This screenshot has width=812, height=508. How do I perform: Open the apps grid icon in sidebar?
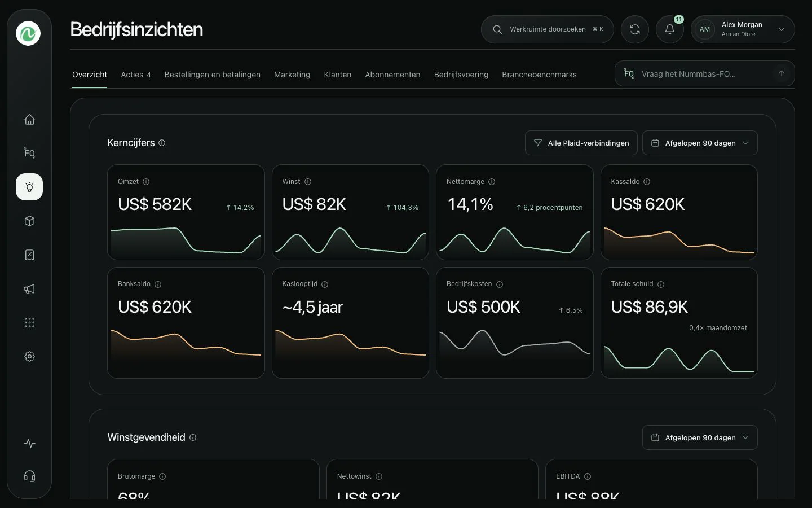[x=29, y=323]
